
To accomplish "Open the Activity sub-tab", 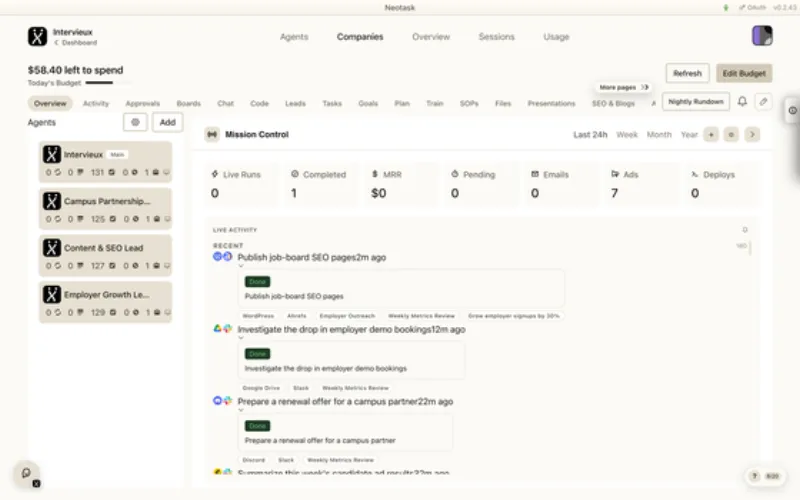I will pyautogui.click(x=96, y=103).
